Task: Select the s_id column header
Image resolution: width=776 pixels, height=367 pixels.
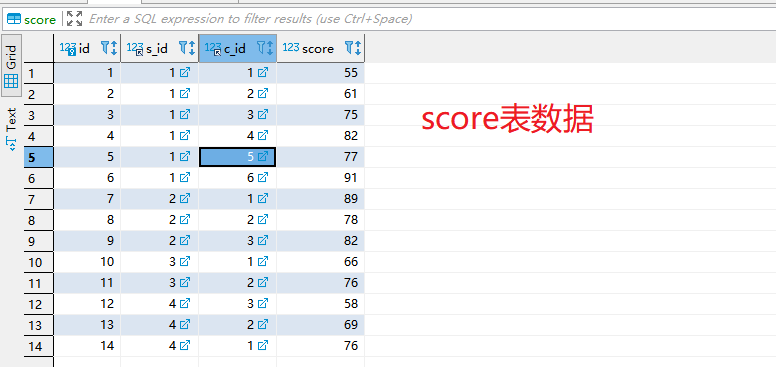Action: 159,48
